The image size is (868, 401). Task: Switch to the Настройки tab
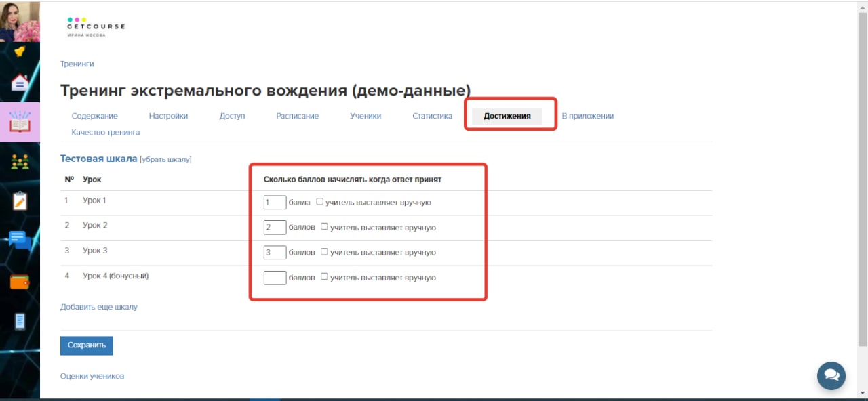tap(168, 116)
